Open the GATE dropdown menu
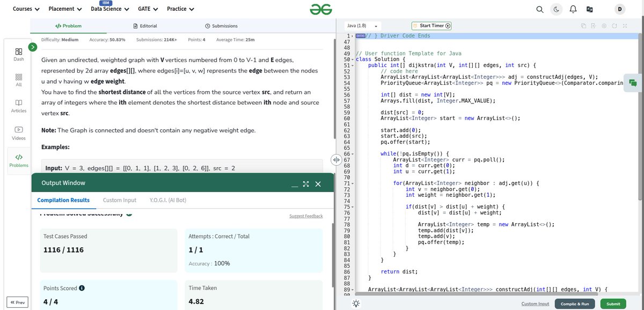 coord(148,9)
